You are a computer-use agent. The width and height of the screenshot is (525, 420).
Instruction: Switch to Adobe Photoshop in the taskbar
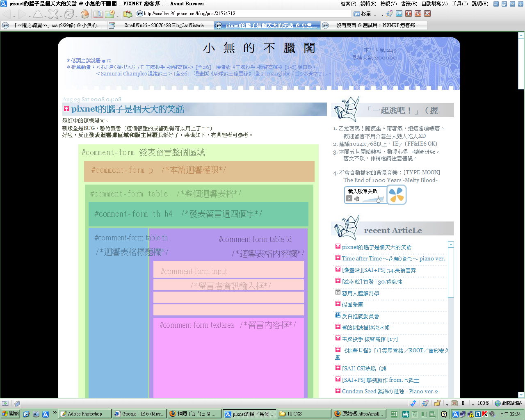coord(85,414)
